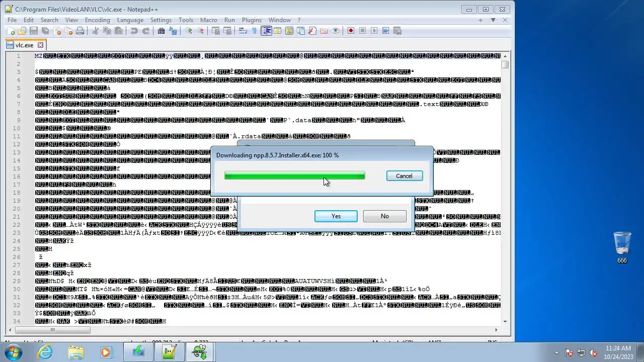Open the Search menu
This screenshot has width=644, height=362.
[x=49, y=20]
